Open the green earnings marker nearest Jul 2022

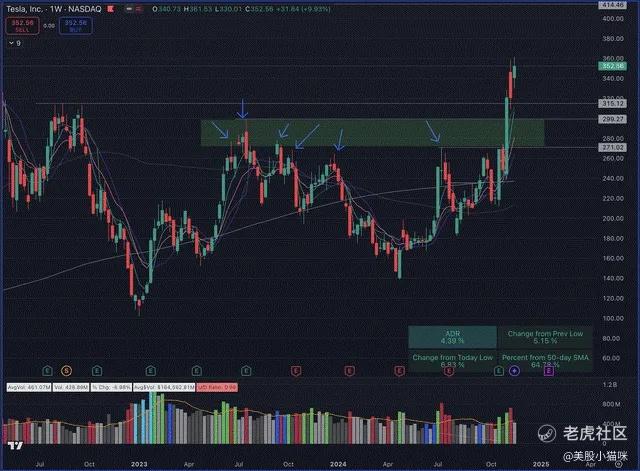point(47,371)
